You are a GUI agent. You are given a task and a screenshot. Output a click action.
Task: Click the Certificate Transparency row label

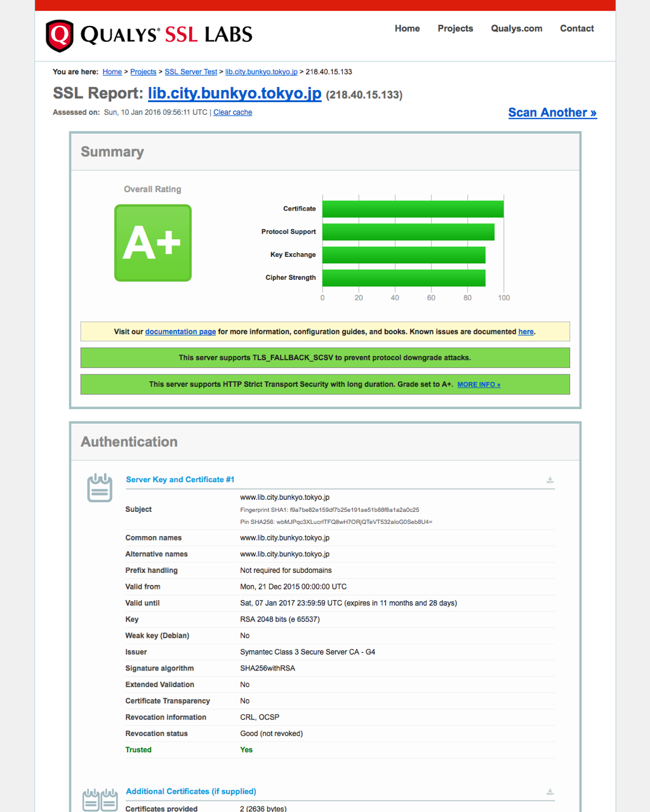(168, 701)
